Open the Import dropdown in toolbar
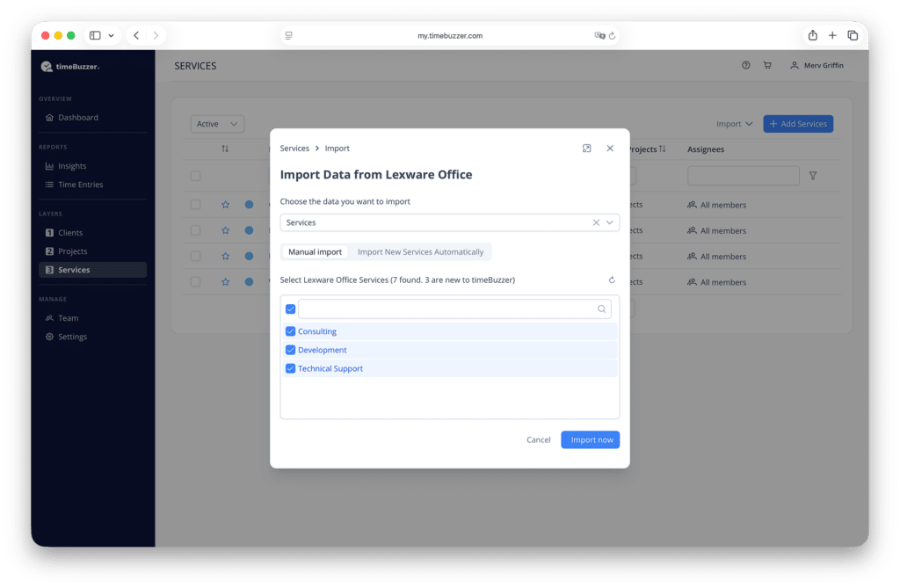 click(734, 124)
